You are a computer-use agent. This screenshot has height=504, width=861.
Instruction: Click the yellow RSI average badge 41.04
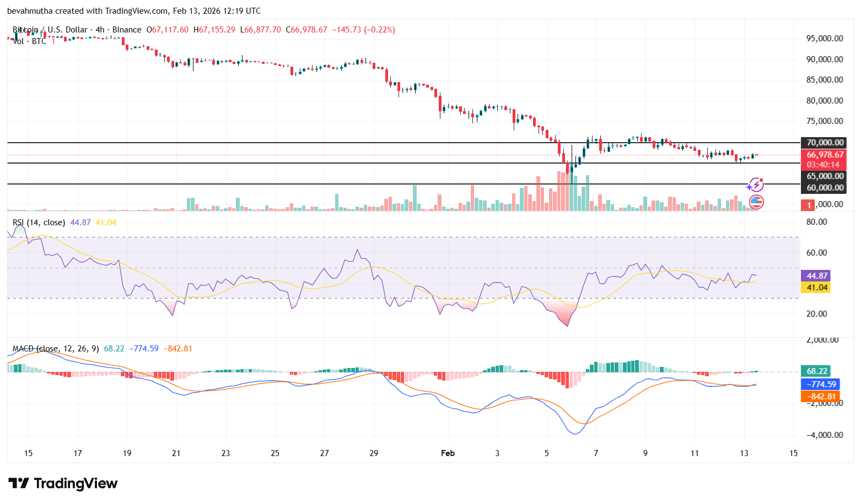(816, 287)
